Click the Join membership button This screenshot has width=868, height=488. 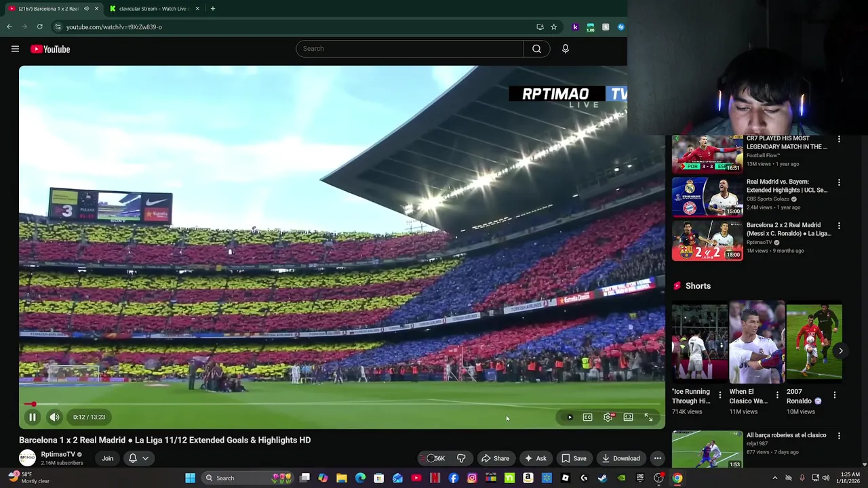(107, 458)
